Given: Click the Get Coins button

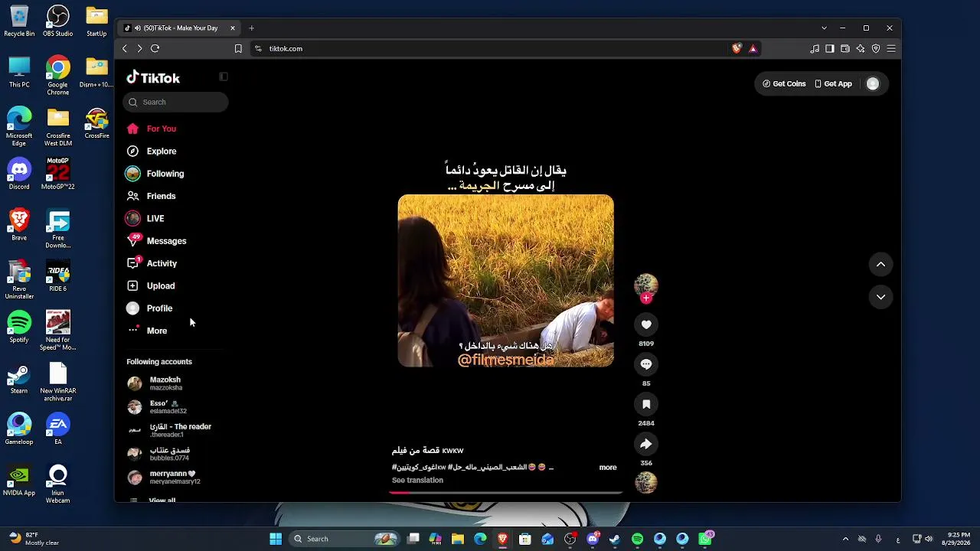Looking at the screenshot, I should (784, 84).
